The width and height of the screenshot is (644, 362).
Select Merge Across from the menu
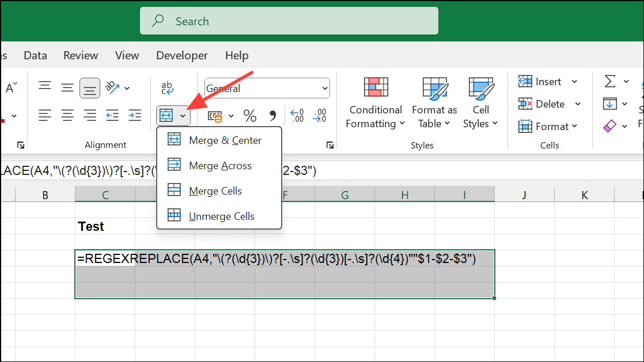pos(220,165)
